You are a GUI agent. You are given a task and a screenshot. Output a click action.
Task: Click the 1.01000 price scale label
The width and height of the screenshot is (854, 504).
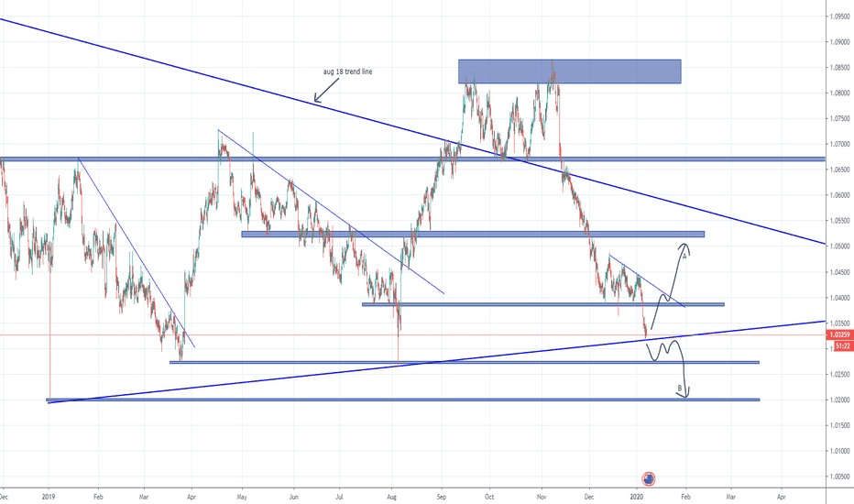840,451
